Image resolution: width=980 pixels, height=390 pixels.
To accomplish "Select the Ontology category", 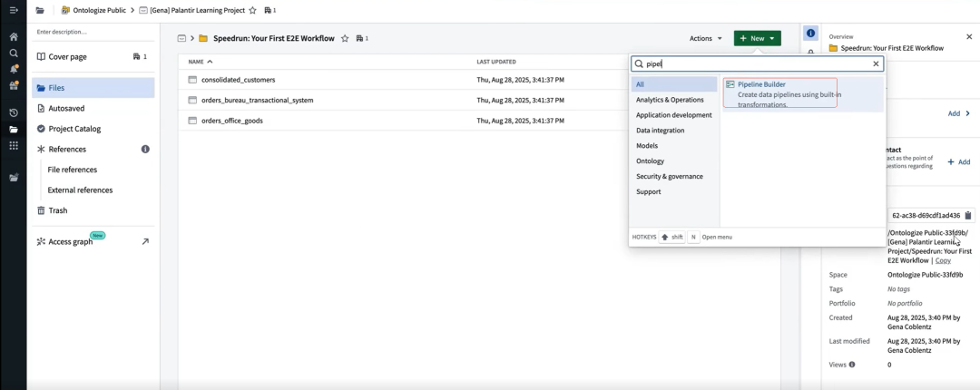I will tap(674, 161).
